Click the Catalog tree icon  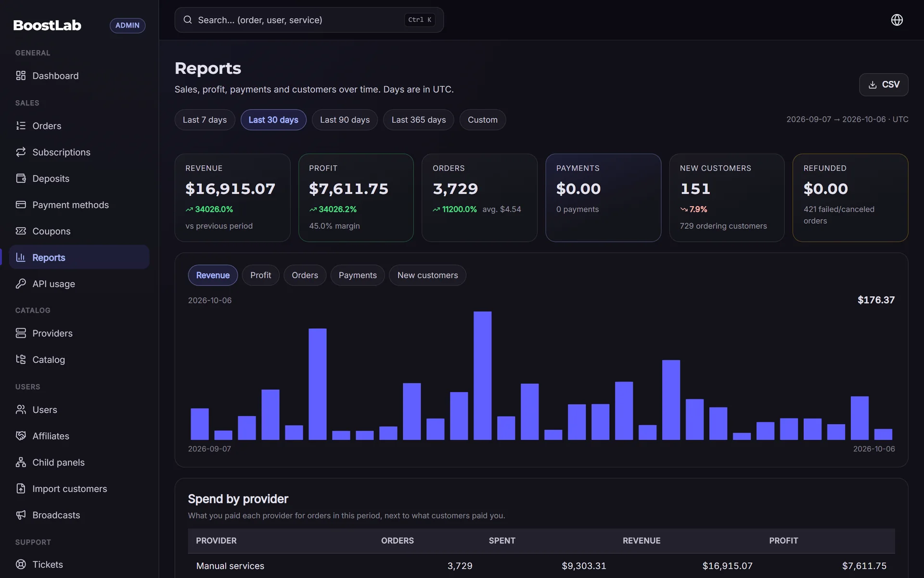pos(21,359)
